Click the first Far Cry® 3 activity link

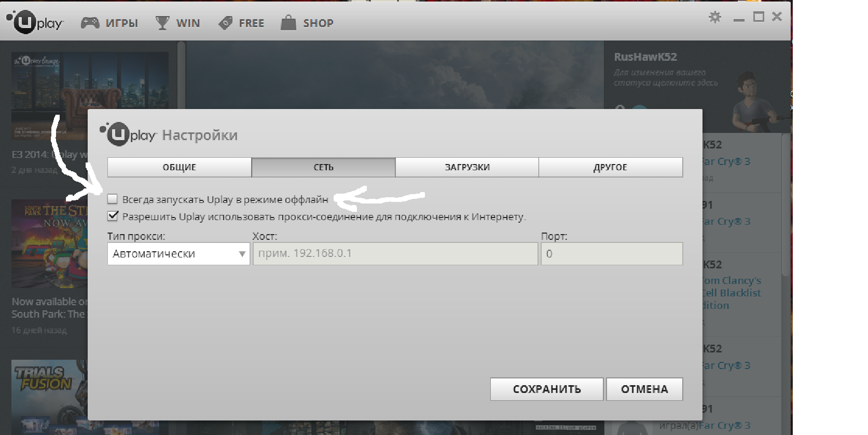point(726,161)
